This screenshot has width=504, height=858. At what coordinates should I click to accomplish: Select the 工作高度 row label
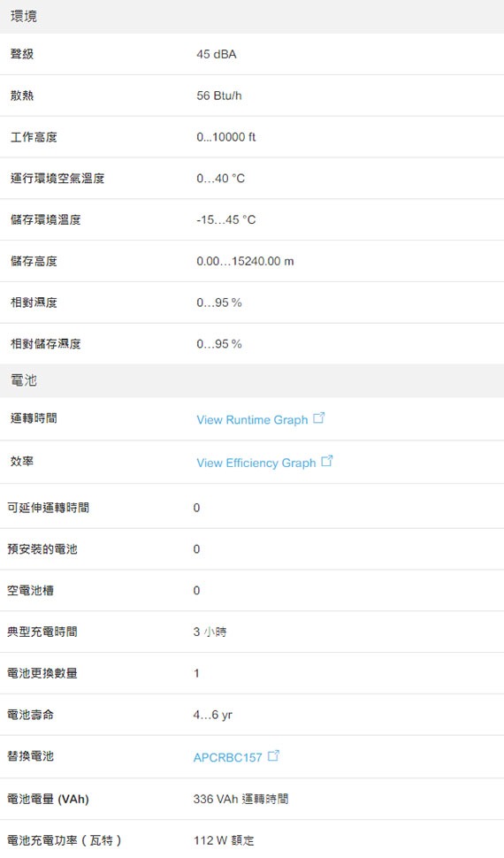coord(34,137)
